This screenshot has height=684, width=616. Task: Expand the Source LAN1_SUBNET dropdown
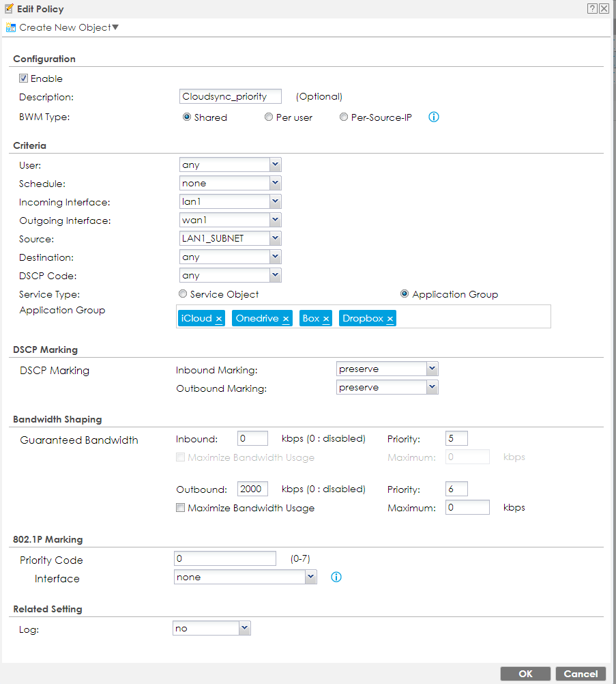[275, 239]
